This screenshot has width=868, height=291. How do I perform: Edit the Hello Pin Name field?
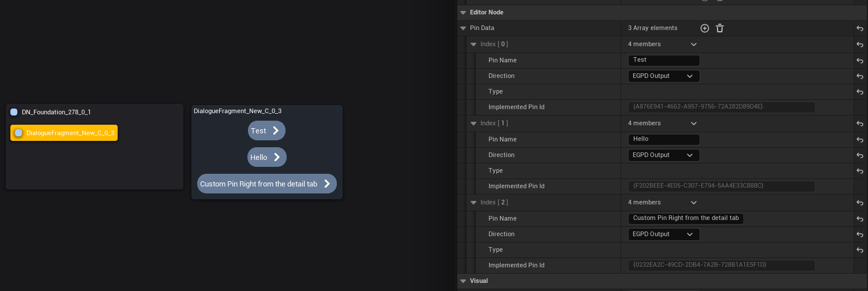point(663,140)
